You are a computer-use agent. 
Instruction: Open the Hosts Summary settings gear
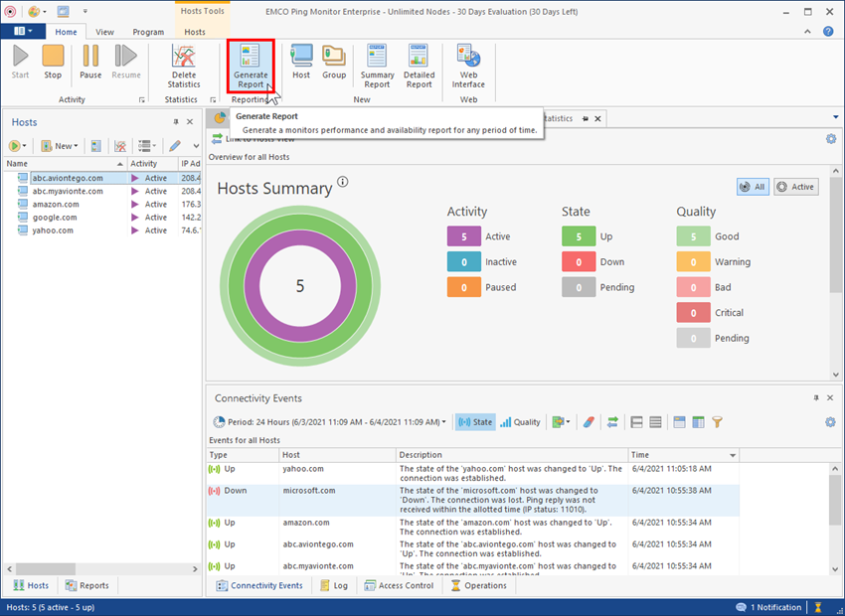830,139
